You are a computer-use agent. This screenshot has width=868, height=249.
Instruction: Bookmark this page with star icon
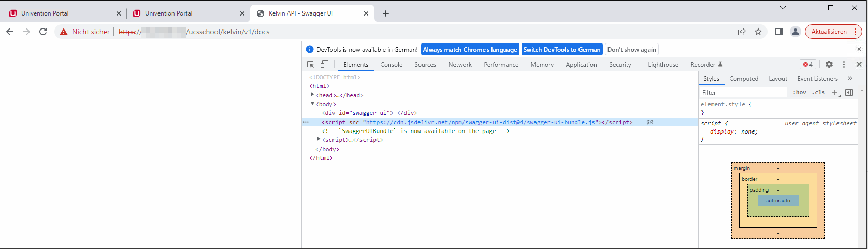[758, 32]
